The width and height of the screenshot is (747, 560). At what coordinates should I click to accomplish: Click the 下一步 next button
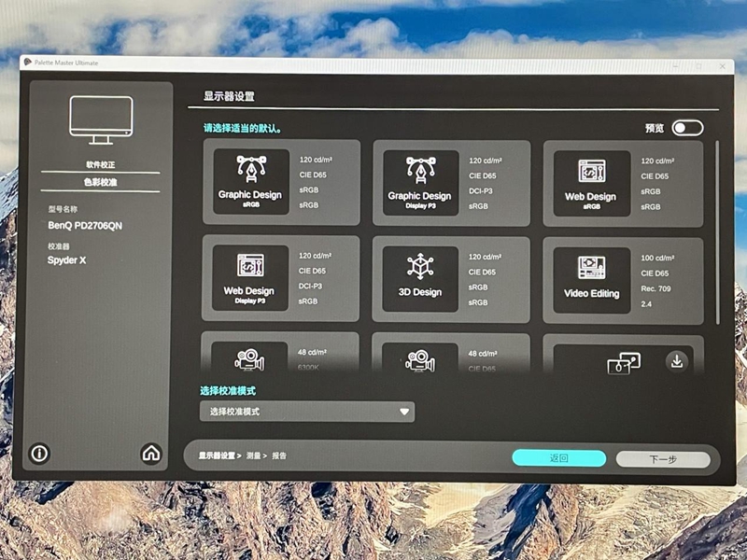click(x=663, y=459)
